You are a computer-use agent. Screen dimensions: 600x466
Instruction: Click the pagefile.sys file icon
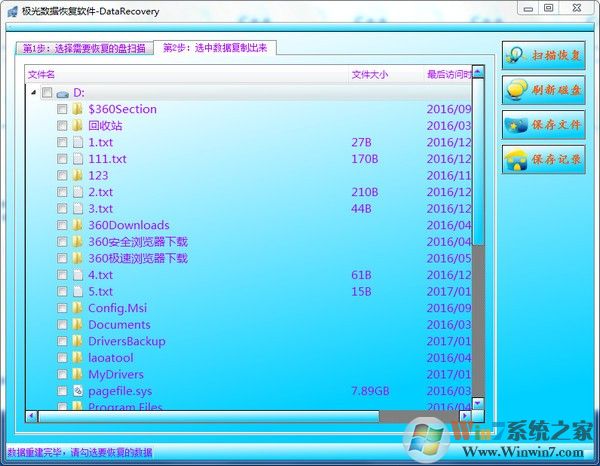tap(77, 391)
